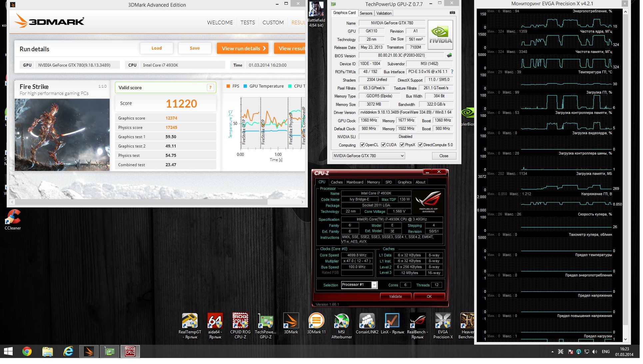Open Windows Start button

tap(8, 351)
